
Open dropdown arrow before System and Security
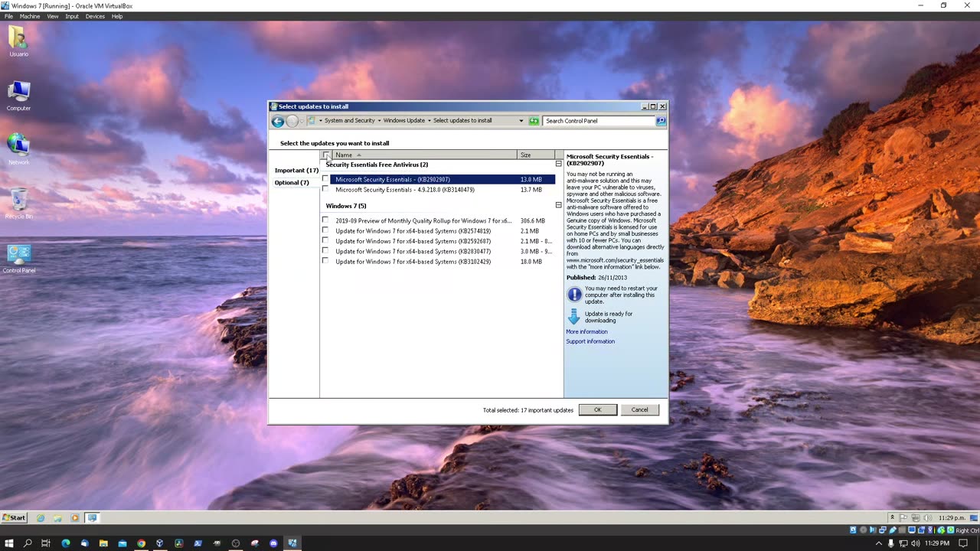[320, 121]
